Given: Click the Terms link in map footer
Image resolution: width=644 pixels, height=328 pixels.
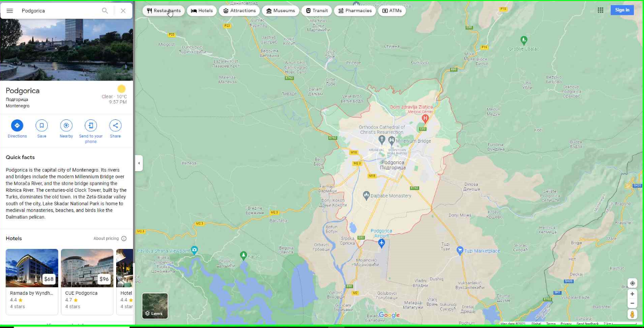Looking at the screenshot, I should click(551, 324).
